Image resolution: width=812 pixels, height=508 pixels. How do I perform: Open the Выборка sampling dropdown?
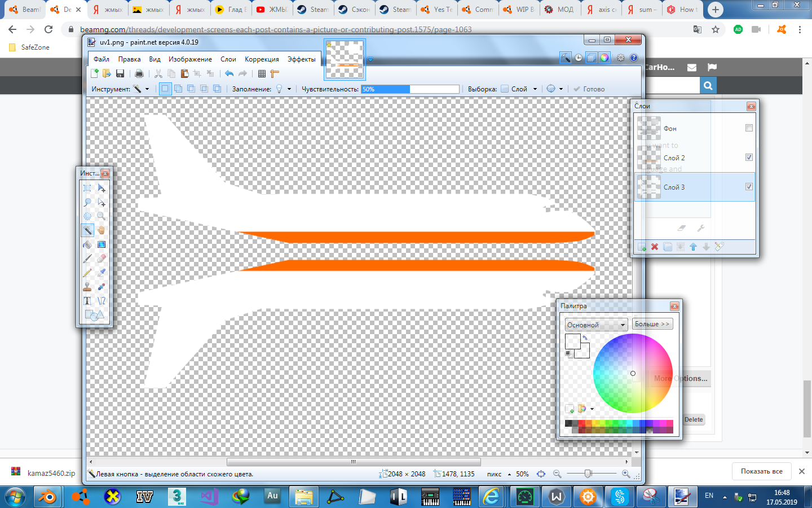click(519, 89)
